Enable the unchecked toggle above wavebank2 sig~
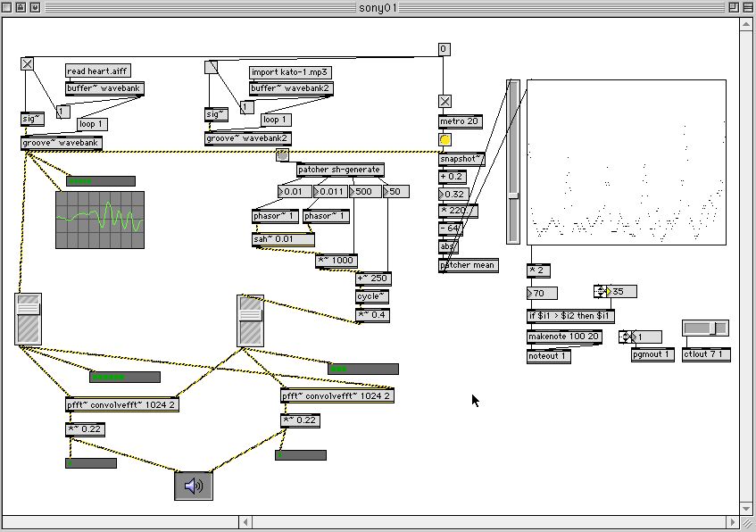Image resolution: width=756 pixels, height=532 pixels. click(x=212, y=67)
